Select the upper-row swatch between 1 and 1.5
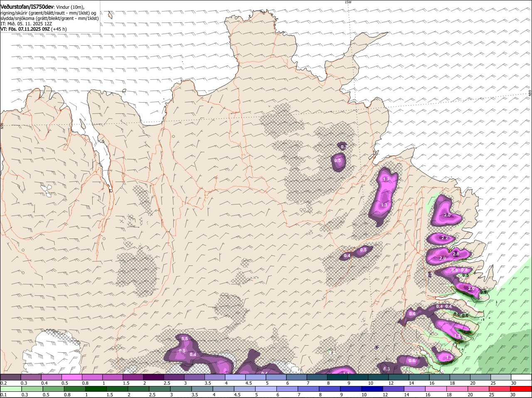The width and height of the screenshot is (532, 398). 113,377
